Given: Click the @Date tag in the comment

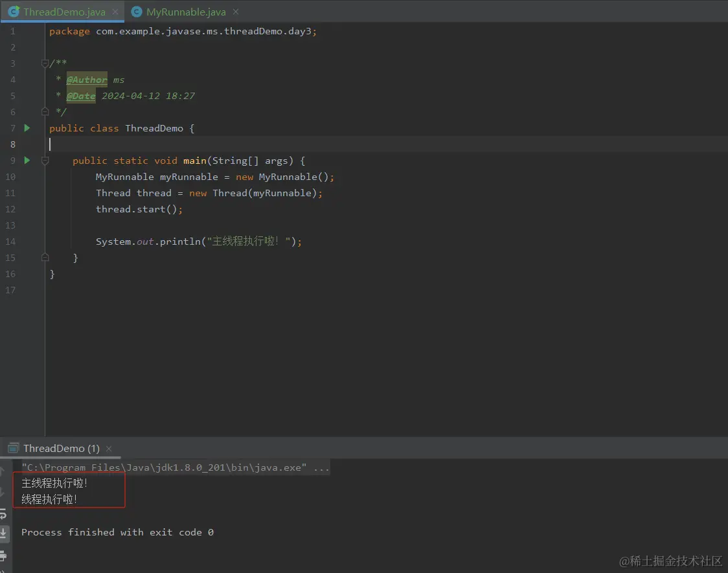Looking at the screenshot, I should pyautogui.click(x=81, y=96).
